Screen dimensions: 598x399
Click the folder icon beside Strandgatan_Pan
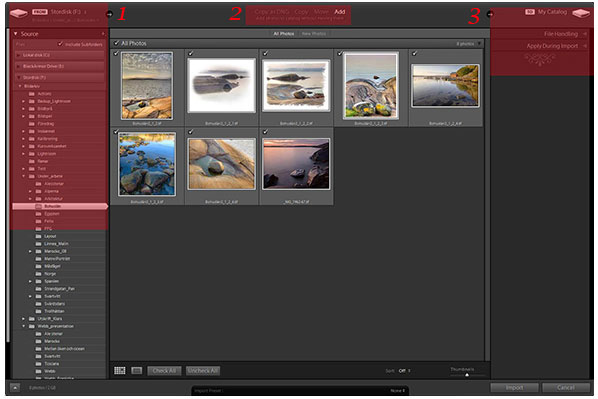tap(39, 289)
